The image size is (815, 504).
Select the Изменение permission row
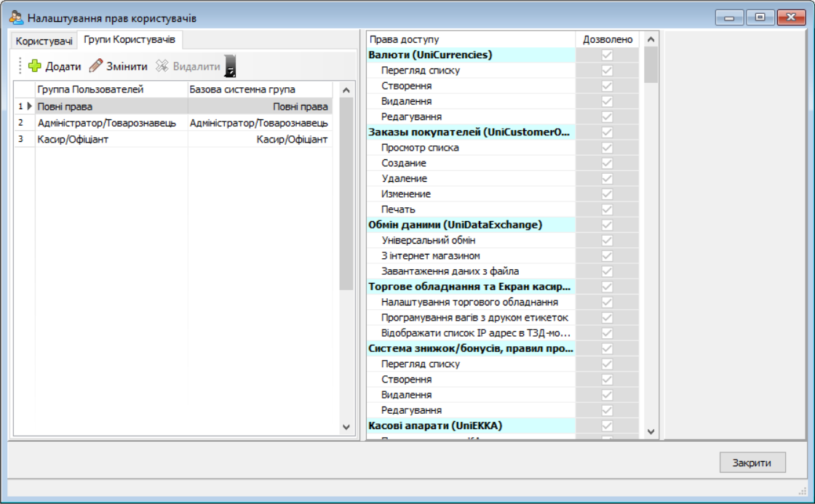coord(471,193)
